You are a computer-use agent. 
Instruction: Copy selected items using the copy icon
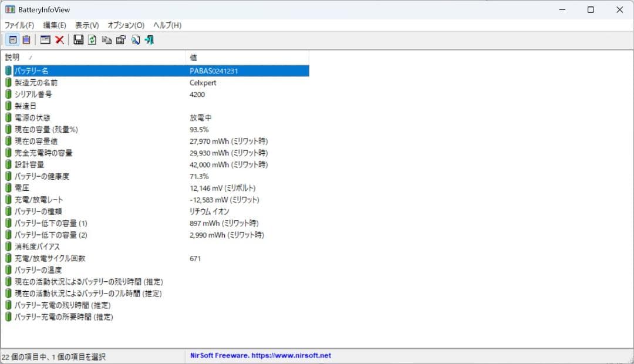click(107, 39)
